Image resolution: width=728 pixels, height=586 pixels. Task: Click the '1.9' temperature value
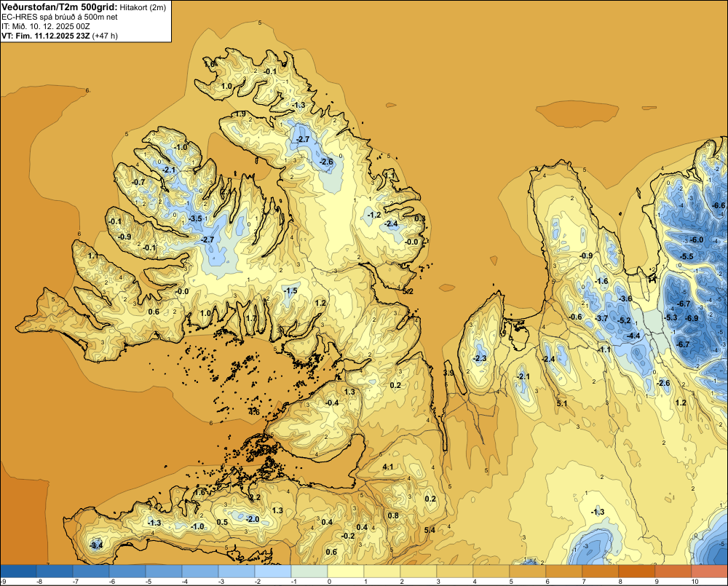point(240,114)
